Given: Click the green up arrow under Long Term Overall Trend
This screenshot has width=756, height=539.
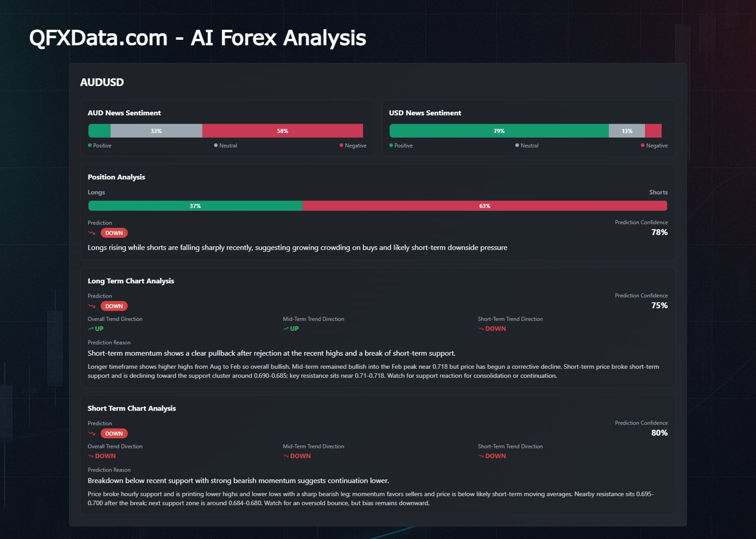Looking at the screenshot, I should point(91,328).
